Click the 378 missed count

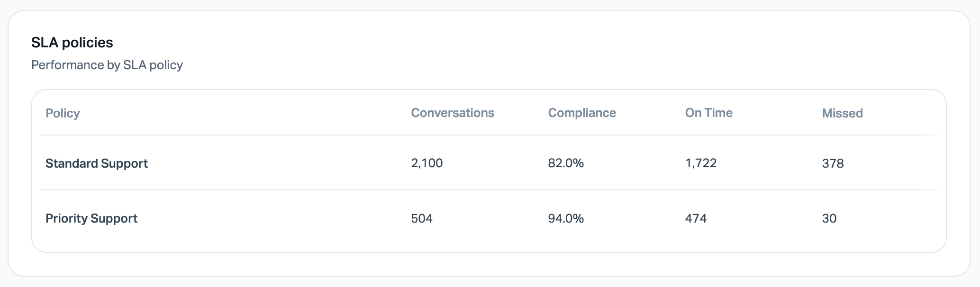coord(833,164)
